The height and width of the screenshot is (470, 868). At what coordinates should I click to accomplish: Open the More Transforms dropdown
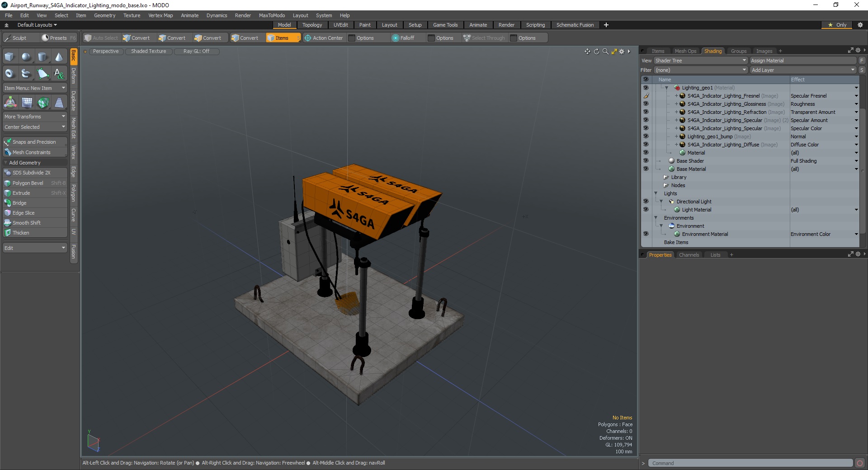(x=35, y=117)
